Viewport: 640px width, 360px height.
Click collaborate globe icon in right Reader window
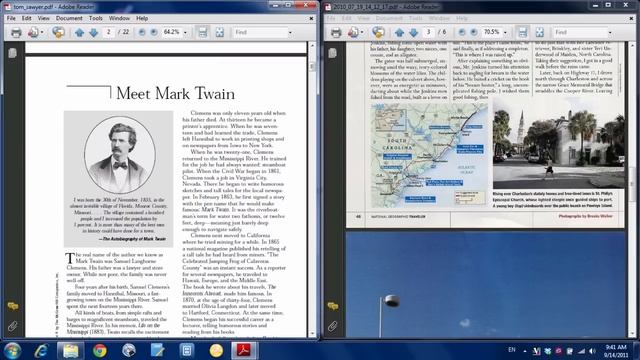(378, 32)
